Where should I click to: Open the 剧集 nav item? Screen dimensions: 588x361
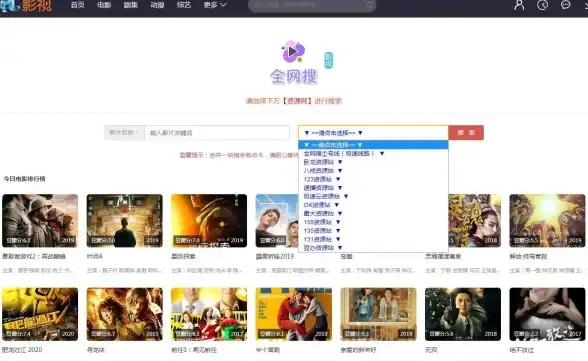130,5
